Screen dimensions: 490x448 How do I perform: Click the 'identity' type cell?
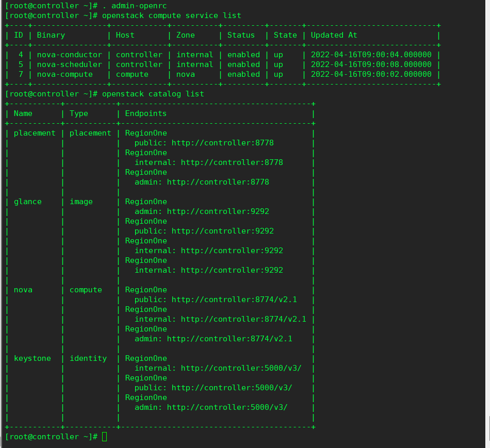[88, 358]
